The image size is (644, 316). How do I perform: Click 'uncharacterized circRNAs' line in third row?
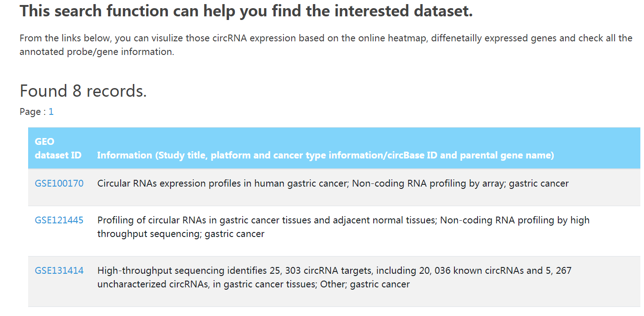[x=254, y=285]
